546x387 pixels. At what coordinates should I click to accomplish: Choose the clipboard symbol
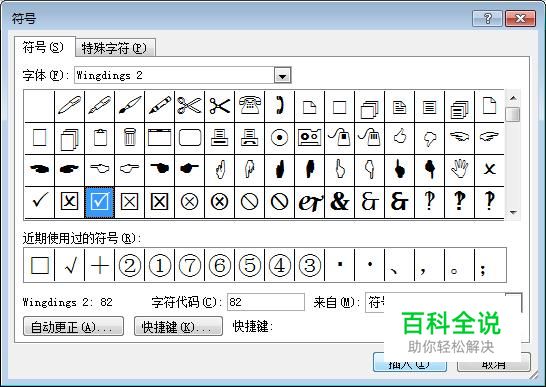click(x=100, y=138)
